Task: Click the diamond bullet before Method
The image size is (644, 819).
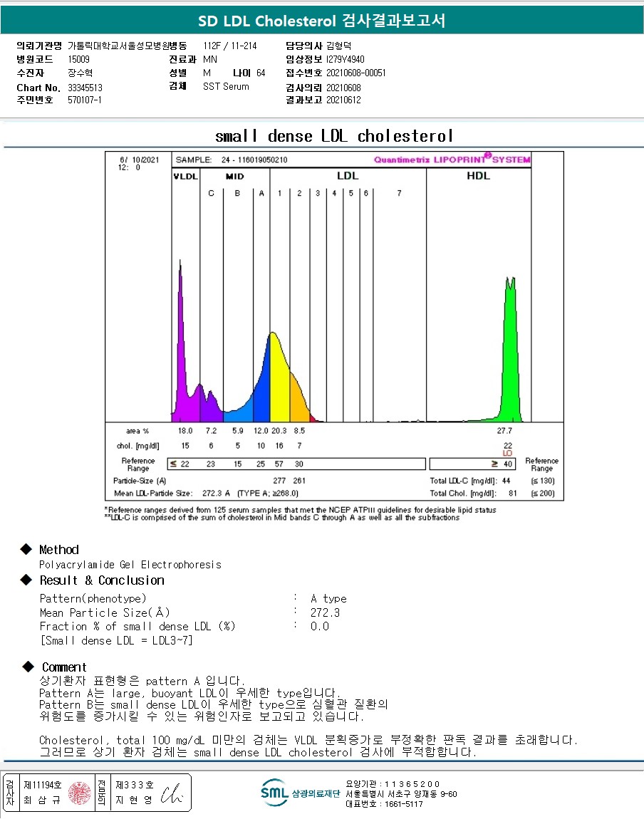Action: (26, 549)
